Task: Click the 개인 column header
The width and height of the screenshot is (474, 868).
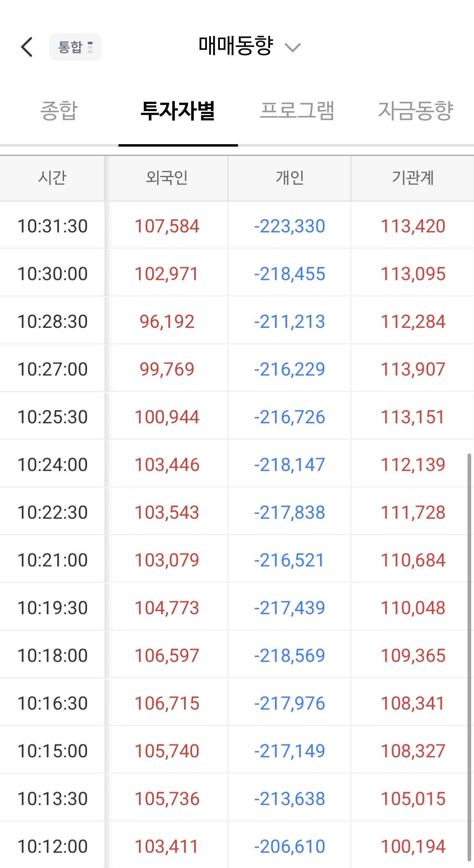Action: pyautogui.click(x=290, y=178)
